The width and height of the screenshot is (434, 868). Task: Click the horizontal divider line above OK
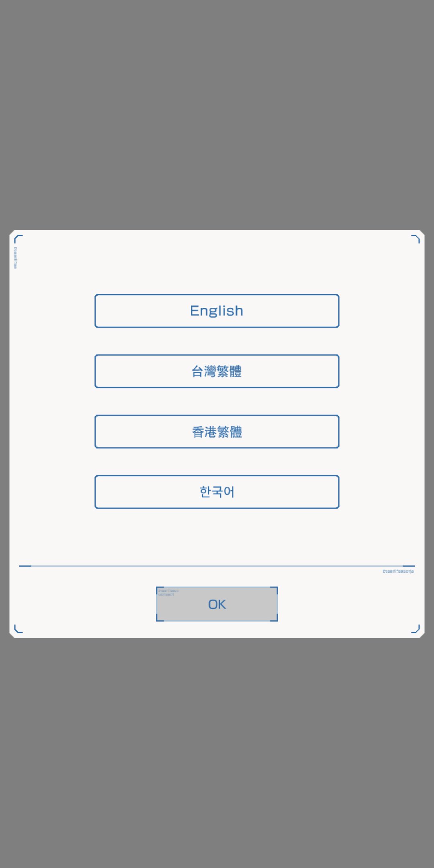[217, 566]
